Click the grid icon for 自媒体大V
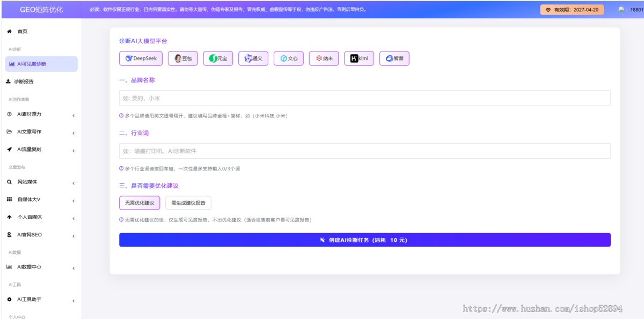Image resolution: width=644 pixels, height=319 pixels. tap(9, 199)
